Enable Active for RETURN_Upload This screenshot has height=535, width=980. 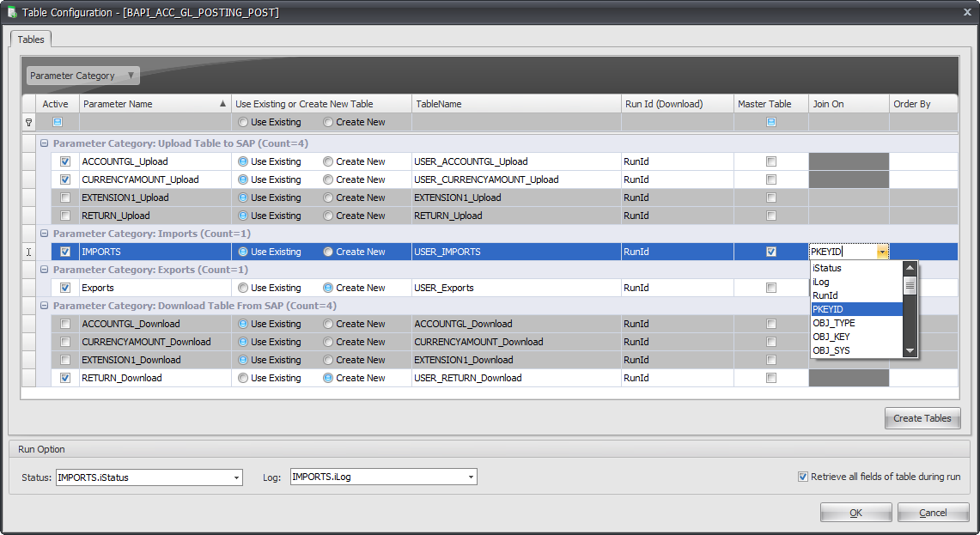click(65, 216)
